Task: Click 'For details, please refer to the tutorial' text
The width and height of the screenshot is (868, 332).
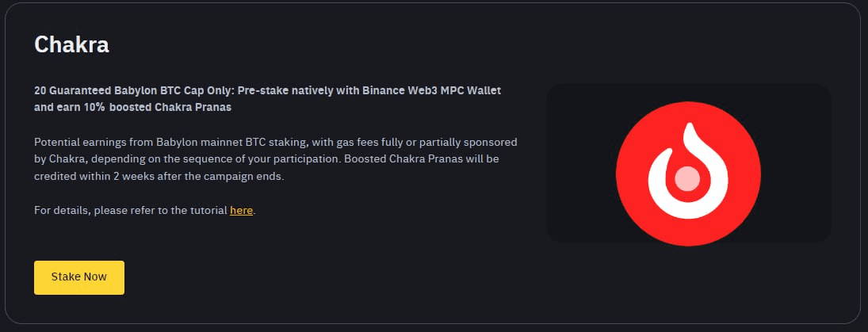Action: pyautogui.click(x=131, y=210)
